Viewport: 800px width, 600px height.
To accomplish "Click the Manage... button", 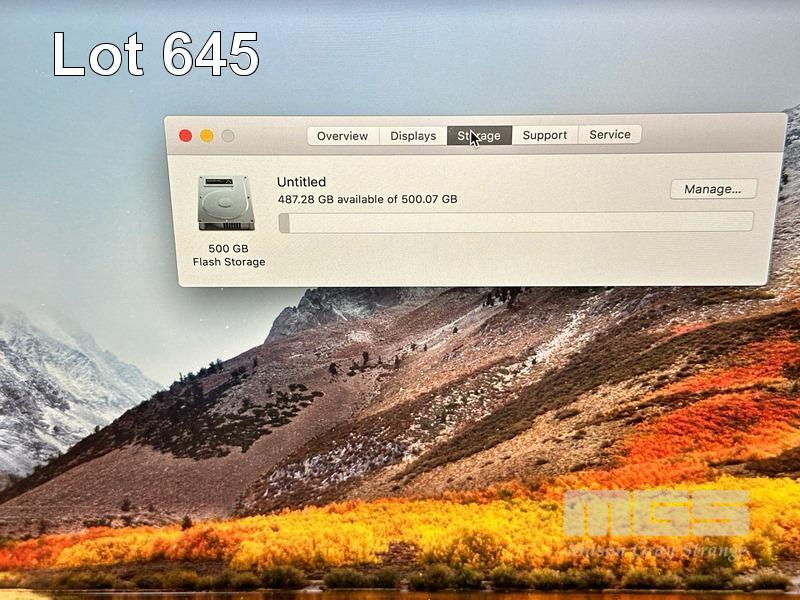I will [x=712, y=189].
